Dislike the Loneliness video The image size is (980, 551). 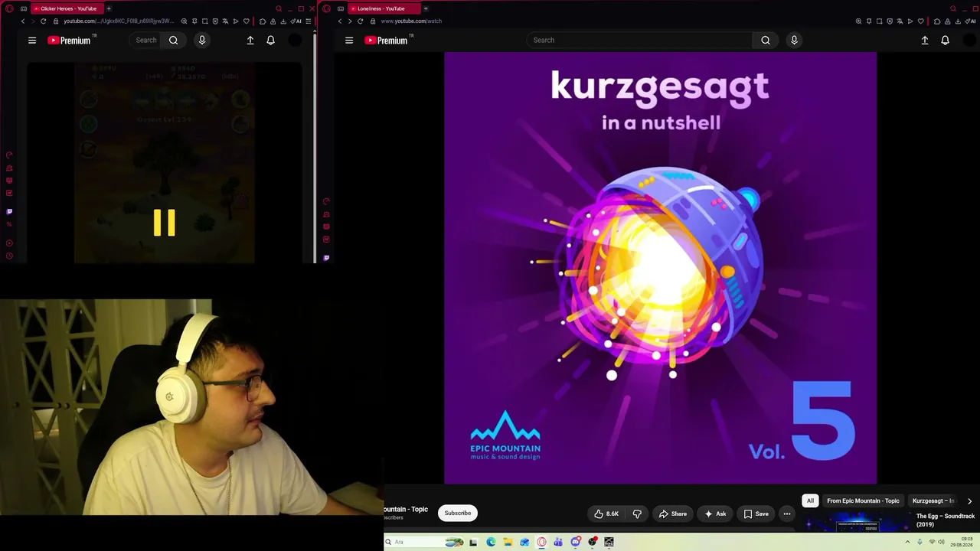click(x=637, y=514)
